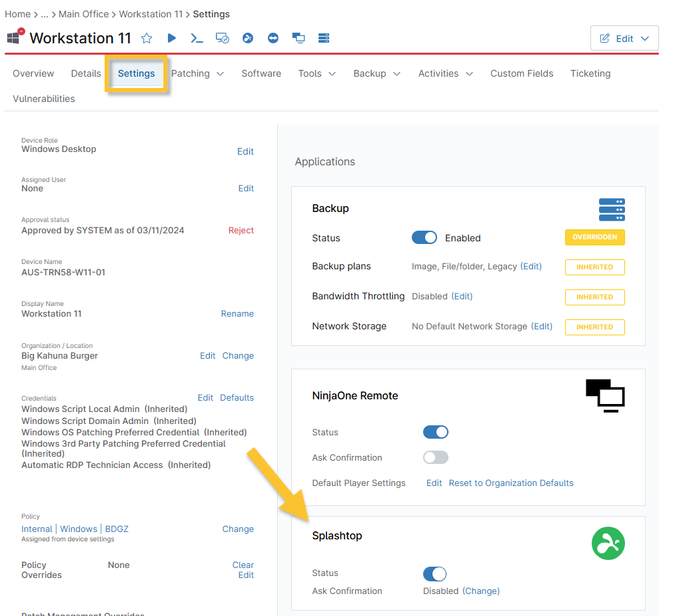Expand the Tools tab dropdown
The width and height of the screenshot is (675, 616).
(317, 73)
